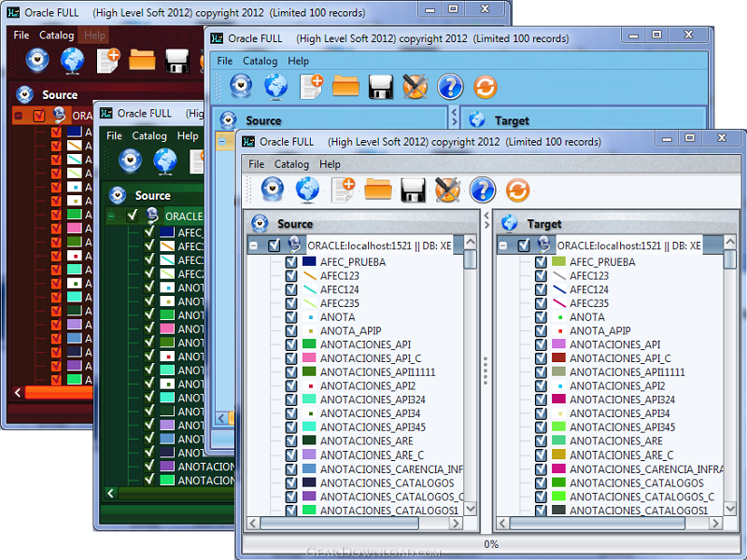Viewport: 747px width, 560px height.
Task: Toggle the root ORACLE checkbox in green window
Action: click(x=133, y=216)
